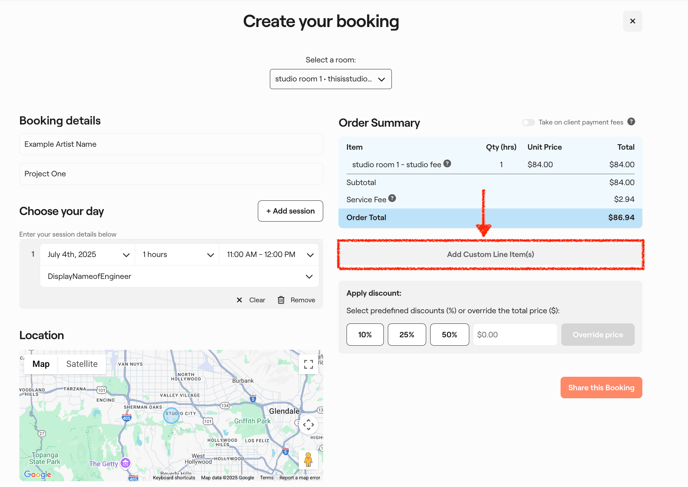Click map camera controls icon
The image size is (688, 487).
(x=308, y=425)
